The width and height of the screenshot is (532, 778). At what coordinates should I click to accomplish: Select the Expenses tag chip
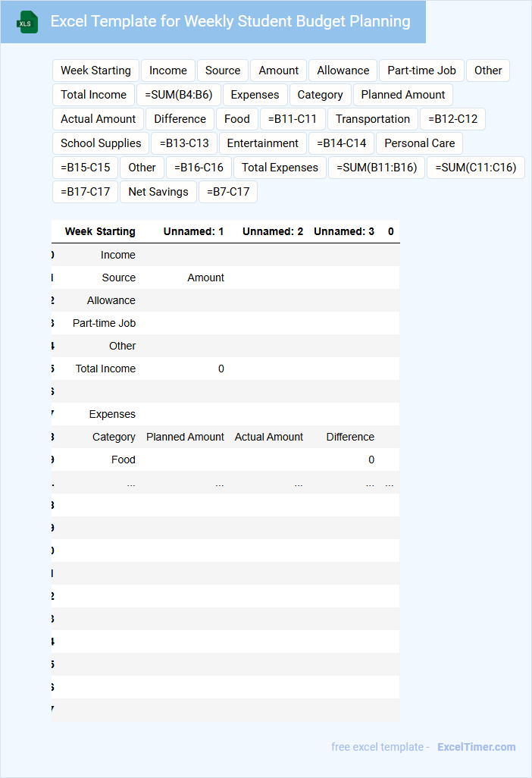[255, 95]
